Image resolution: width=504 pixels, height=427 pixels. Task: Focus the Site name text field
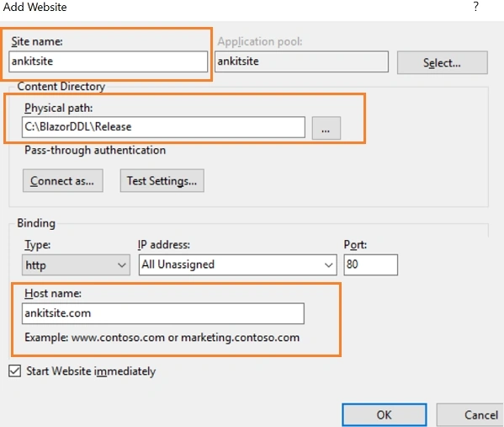pos(108,61)
